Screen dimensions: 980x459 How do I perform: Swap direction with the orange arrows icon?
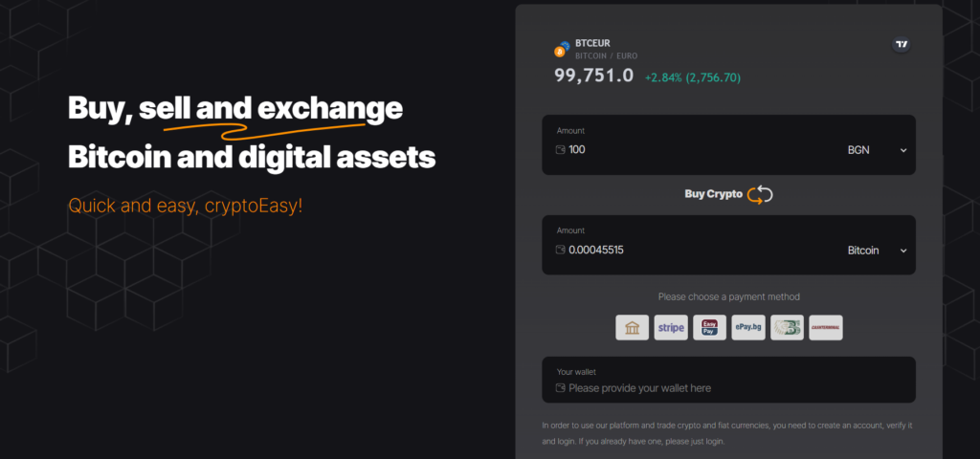pos(760,194)
